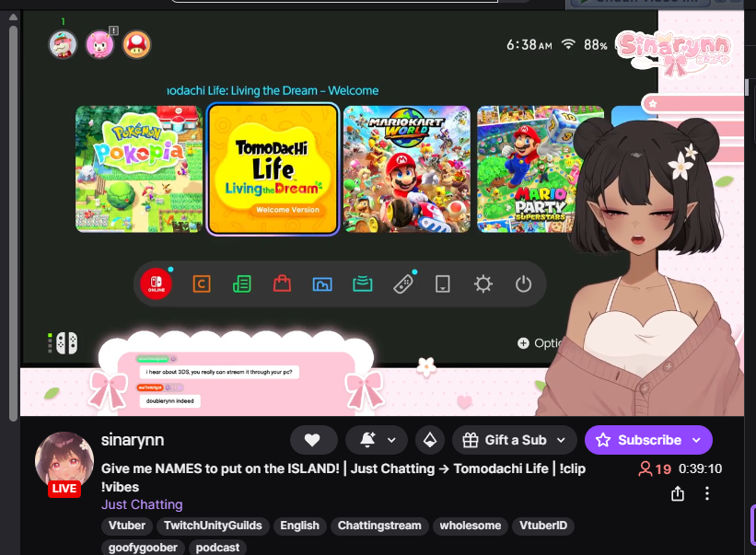Image resolution: width=756 pixels, height=555 pixels.
Task: Select the TwitchUnityGuilds tag
Action: (213, 526)
